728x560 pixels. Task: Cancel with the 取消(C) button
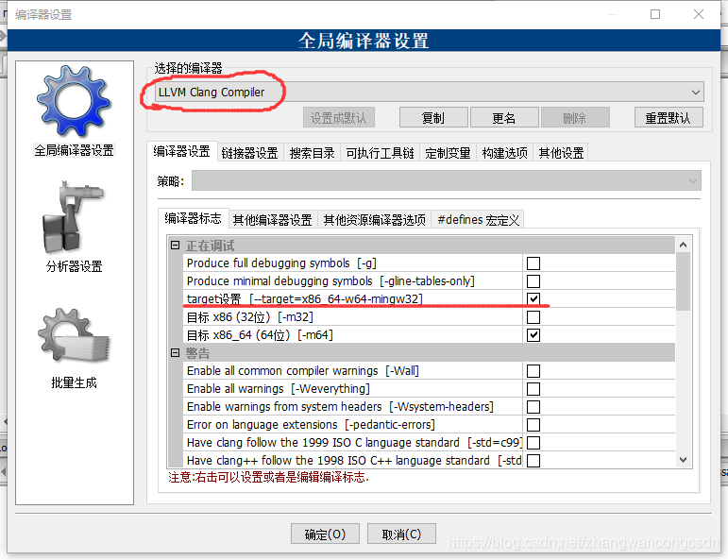point(401,534)
